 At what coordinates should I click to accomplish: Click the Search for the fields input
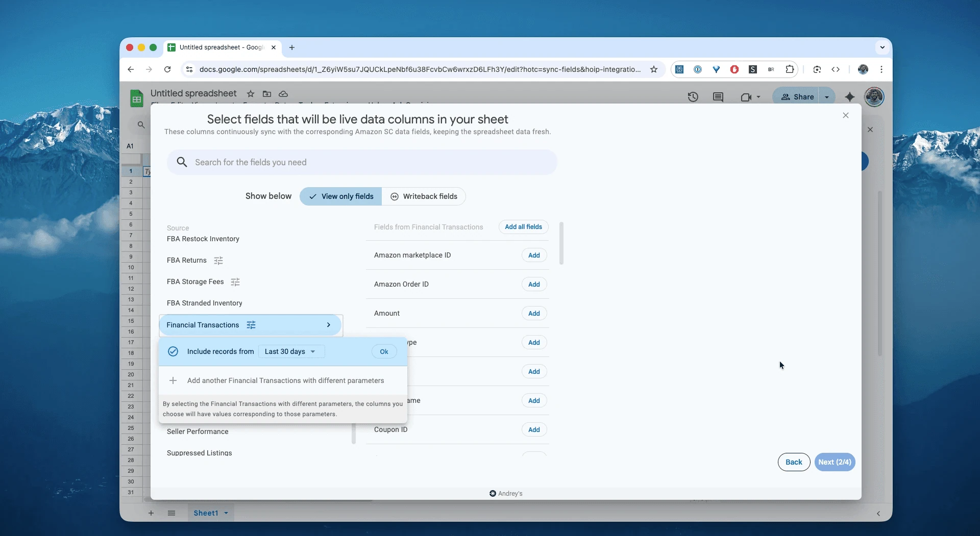362,162
